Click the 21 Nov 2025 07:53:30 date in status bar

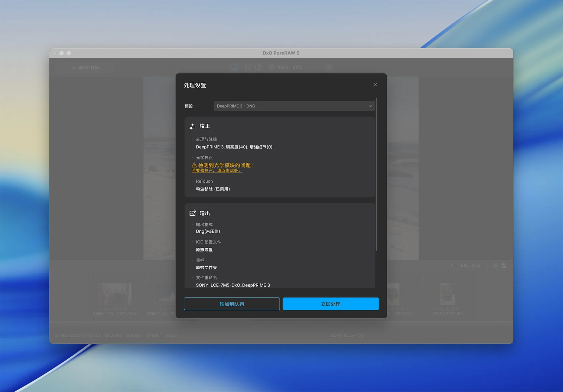[77, 335]
